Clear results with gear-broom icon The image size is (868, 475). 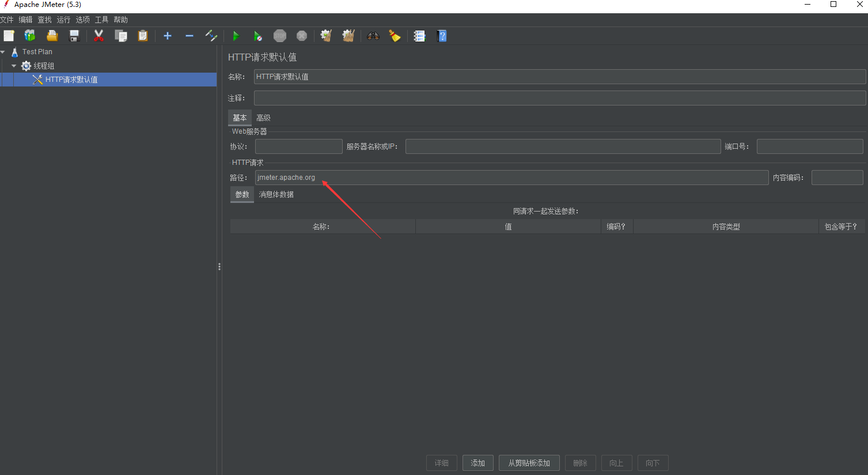tap(327, 36)
